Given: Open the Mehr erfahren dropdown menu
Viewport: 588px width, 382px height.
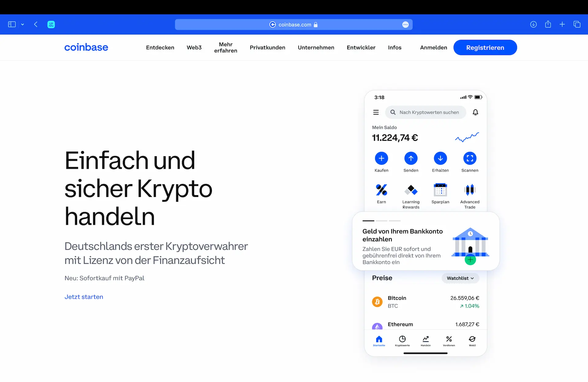Looking at the screenshot, I should pos(225,47).
